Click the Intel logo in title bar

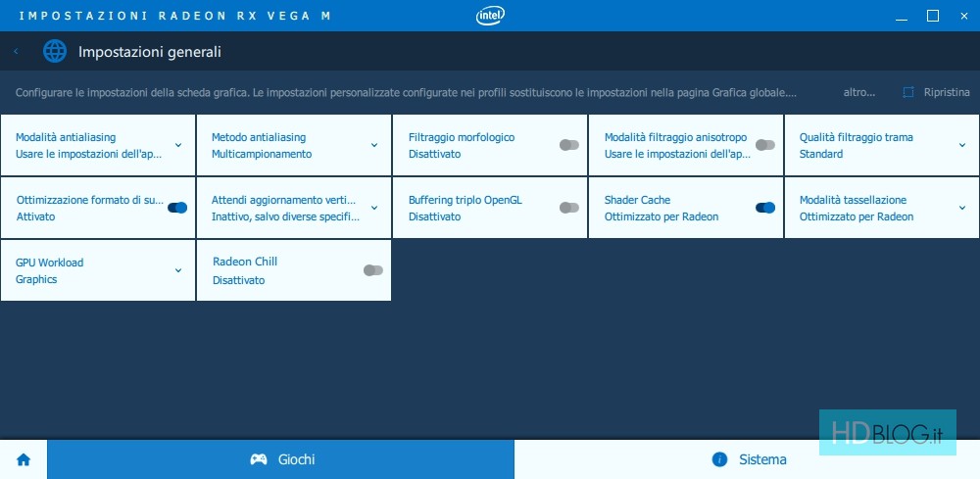pos(490,16)
